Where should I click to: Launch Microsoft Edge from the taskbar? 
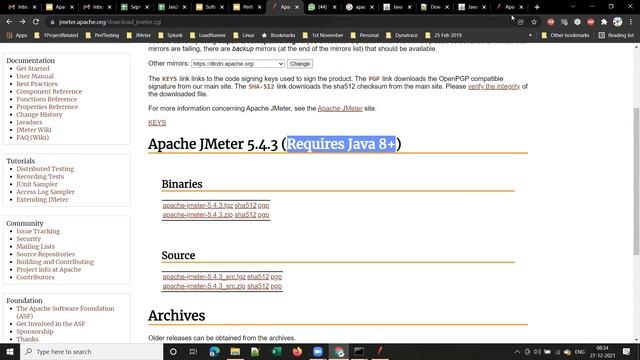pos(214,351)
